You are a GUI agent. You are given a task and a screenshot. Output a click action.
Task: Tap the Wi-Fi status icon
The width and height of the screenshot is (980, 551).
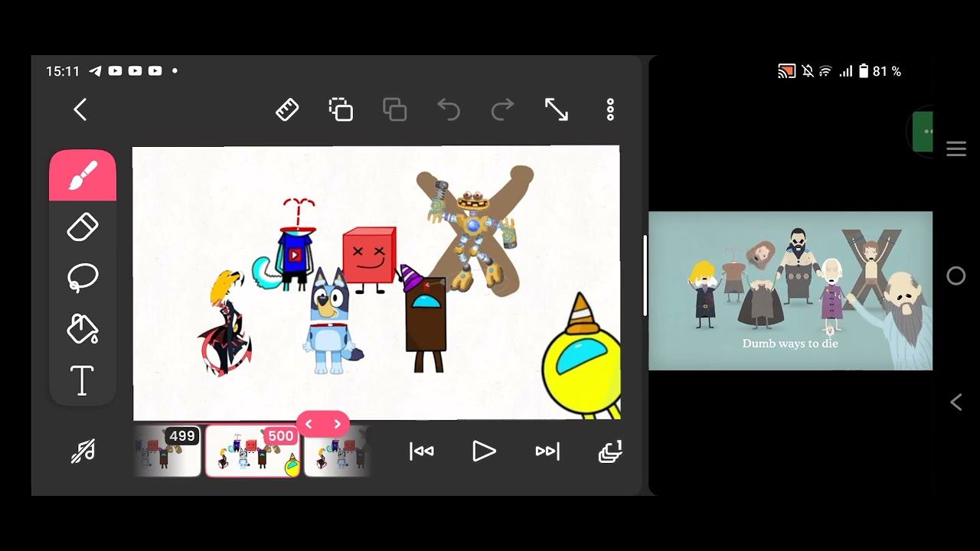[x=825, y=71]
